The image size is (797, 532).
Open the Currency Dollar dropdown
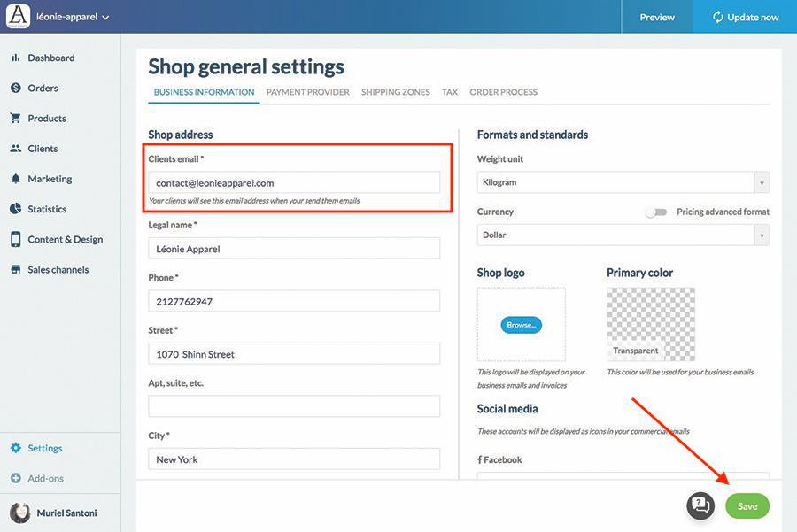point(761,235)
